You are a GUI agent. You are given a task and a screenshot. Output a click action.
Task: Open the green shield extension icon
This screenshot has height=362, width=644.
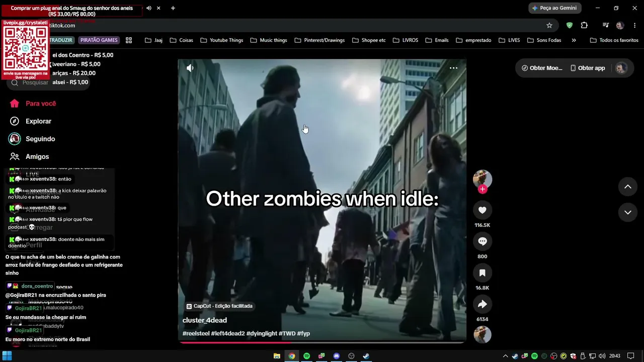tap(570, 25)
